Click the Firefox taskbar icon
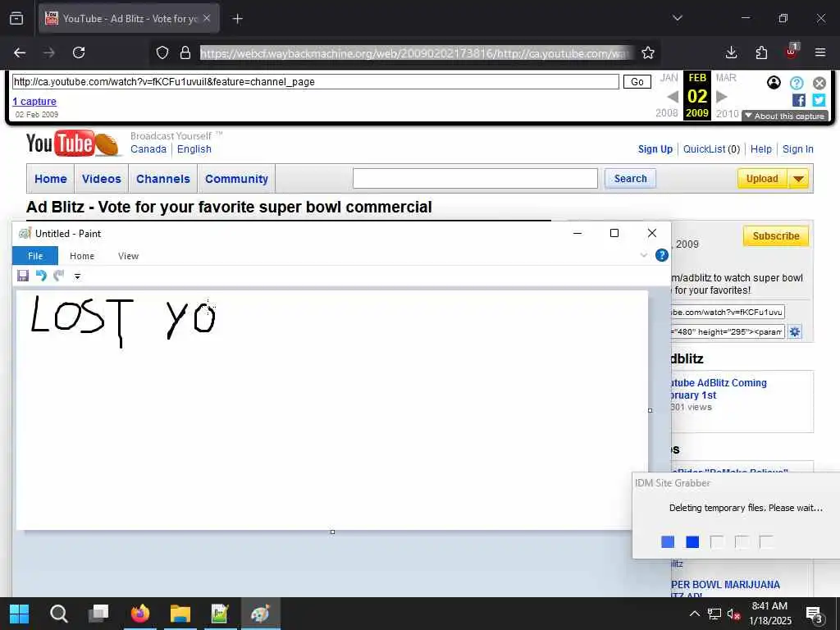This screenshot has width=840, height=630. point(140,614)
